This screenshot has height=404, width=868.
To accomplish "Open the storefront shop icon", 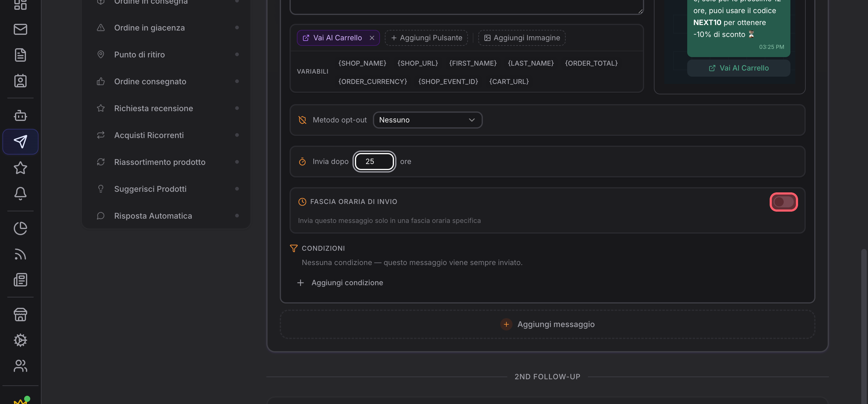I will pyautogui.click(x=20, y=314).
